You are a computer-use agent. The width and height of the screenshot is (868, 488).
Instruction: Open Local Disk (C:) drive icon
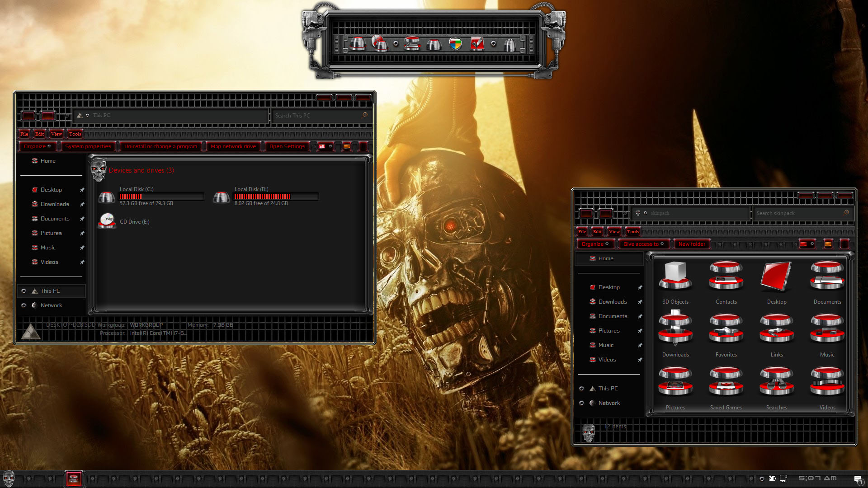point(107,197)
